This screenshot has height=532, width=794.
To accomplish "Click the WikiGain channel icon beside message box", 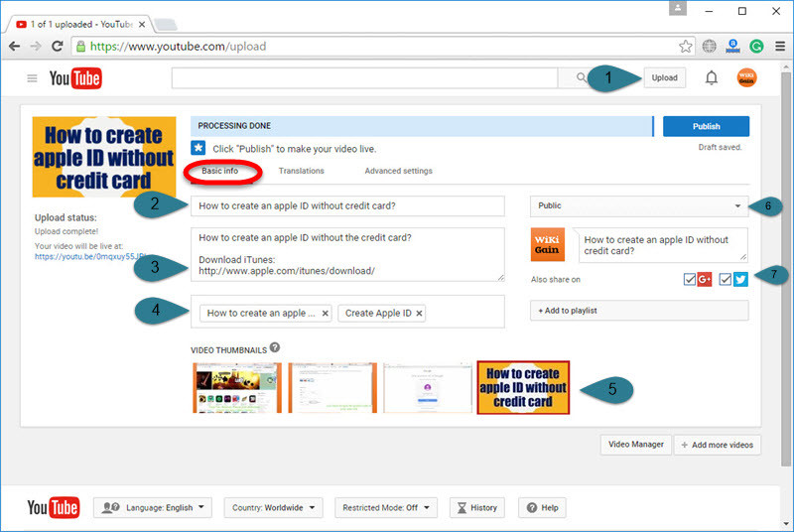I will click(x=548, y=244).
